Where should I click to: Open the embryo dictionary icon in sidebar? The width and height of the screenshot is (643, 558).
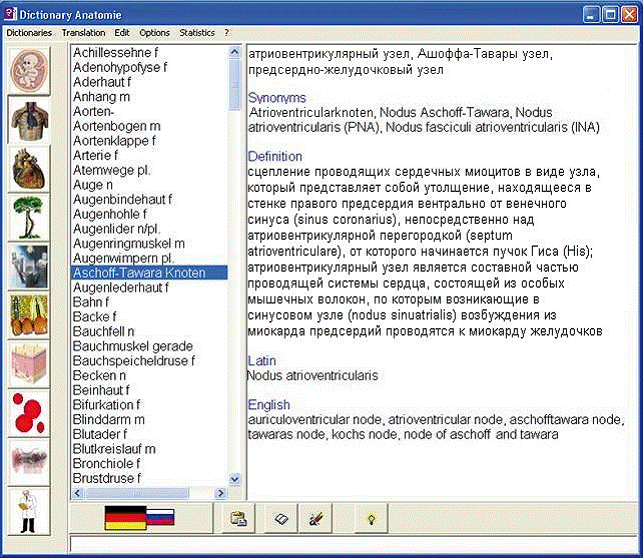[x=29, y=70]
